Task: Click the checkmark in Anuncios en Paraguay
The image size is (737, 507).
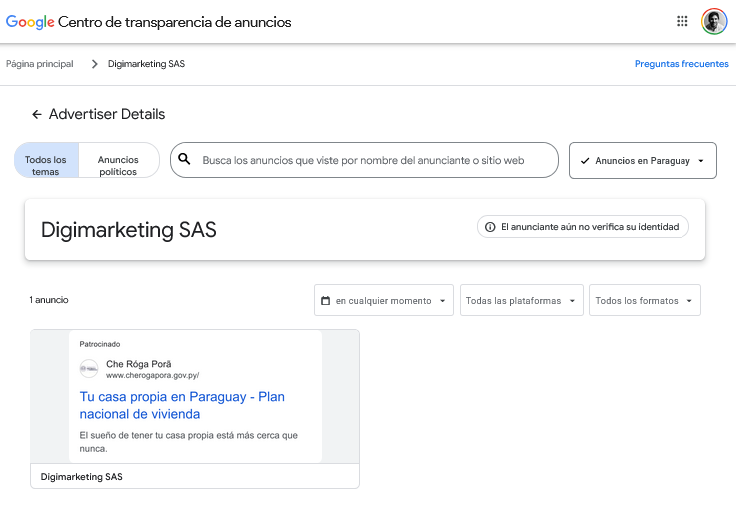Action: point(585,161)
